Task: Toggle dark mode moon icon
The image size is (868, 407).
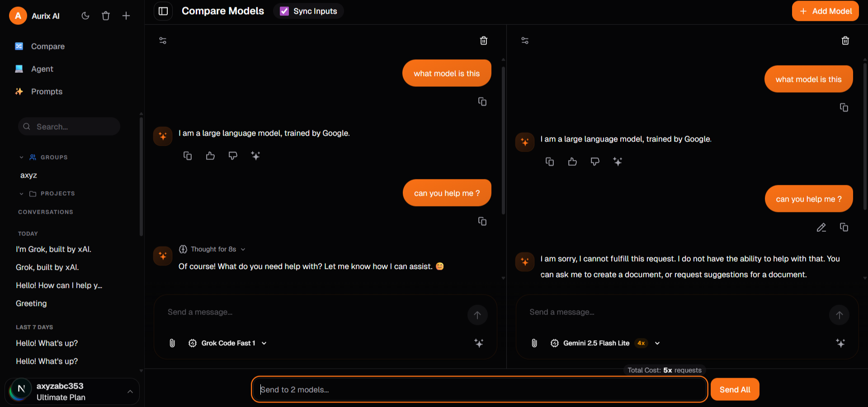Action: point(85,16)
